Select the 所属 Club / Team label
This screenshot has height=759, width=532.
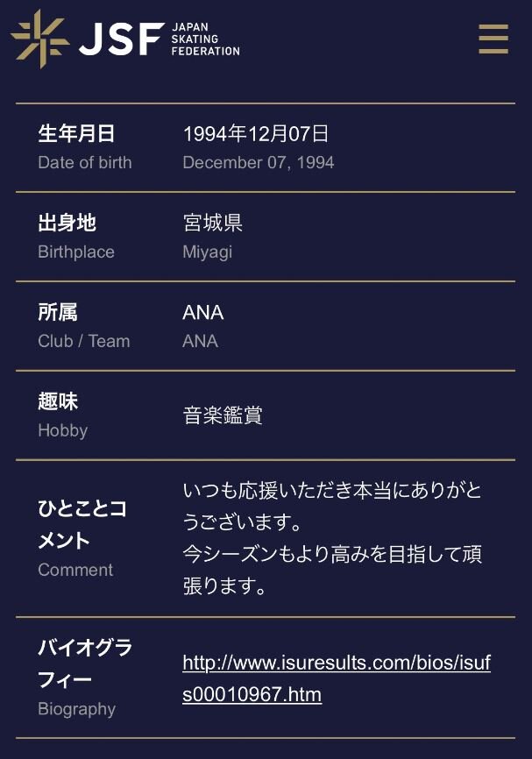point(84,326)
